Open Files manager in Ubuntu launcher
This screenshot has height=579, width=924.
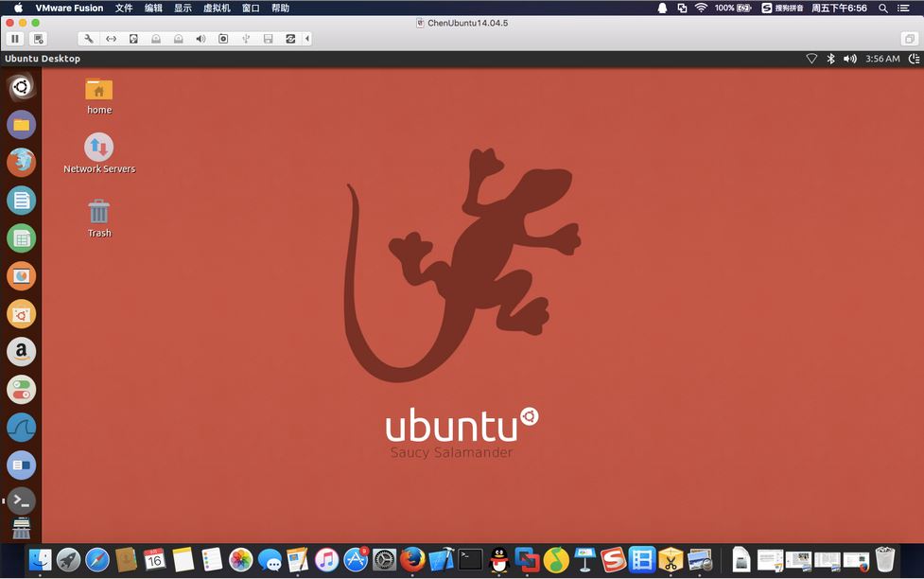[x=21, y=124]
